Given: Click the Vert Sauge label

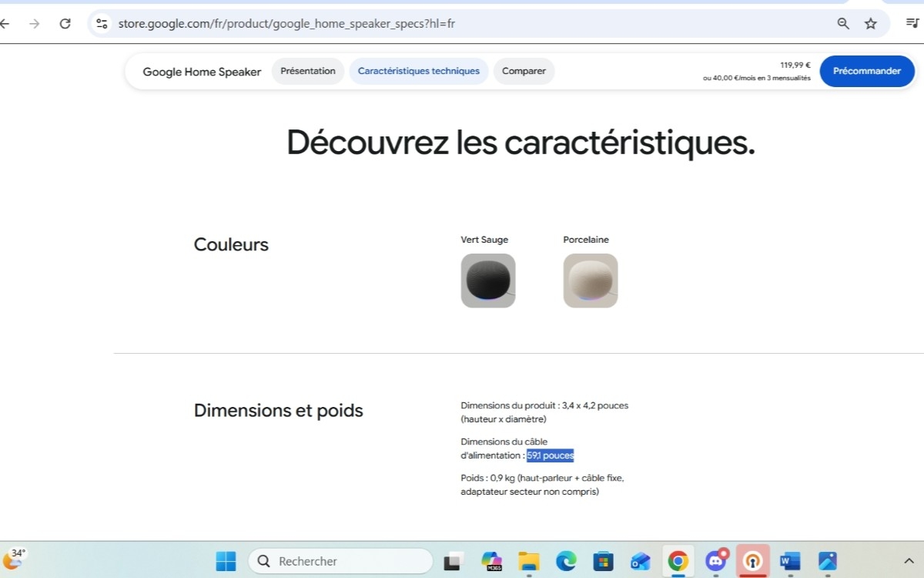Looking at the screenshot, I should tap(484, 240).
